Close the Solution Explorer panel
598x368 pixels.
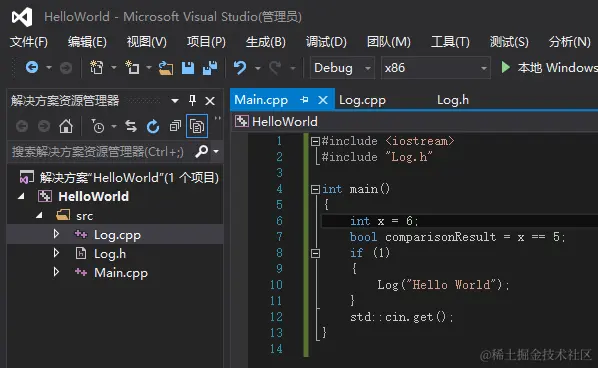(210, 101)
